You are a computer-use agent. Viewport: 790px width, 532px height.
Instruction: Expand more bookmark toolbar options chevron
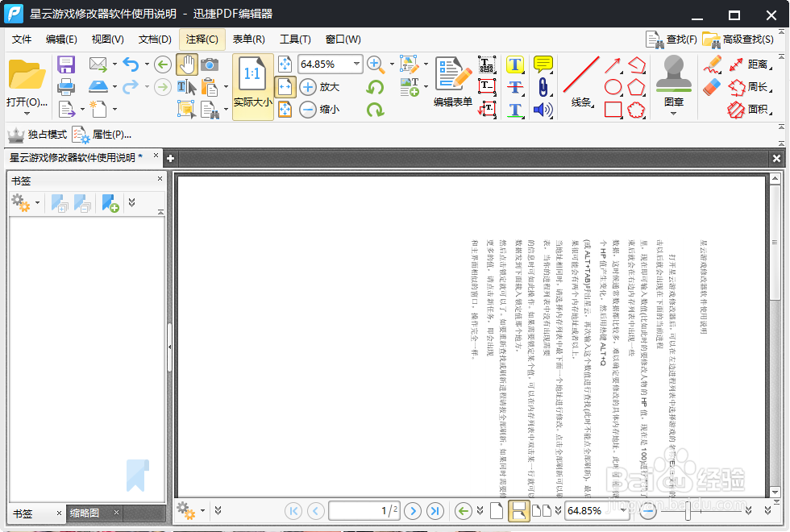click(x=131, y=202)
